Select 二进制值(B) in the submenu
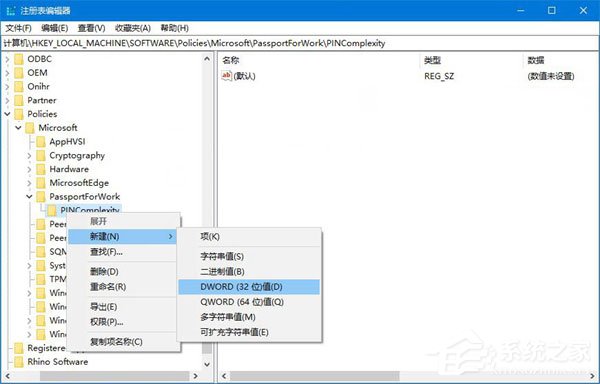600x384 pixels. (x=249, y=272)
